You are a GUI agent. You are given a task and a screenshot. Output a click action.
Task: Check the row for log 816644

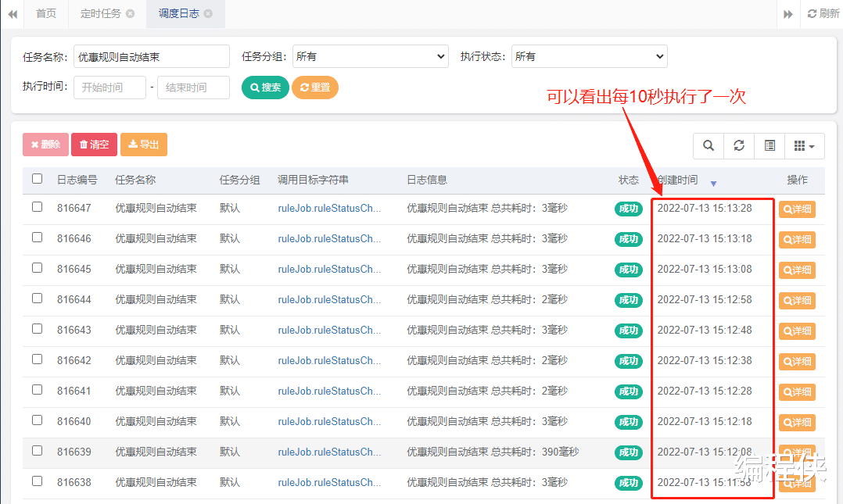click(37, 298)
